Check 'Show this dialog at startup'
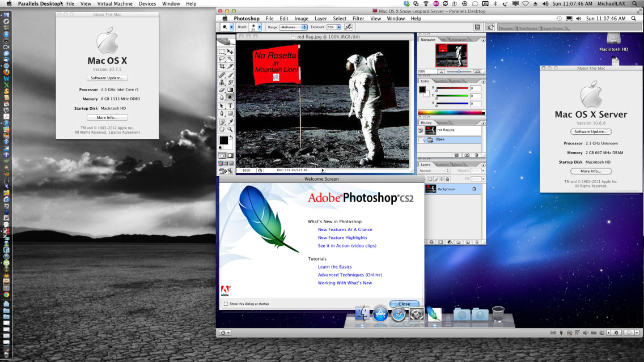Viewport: 644px width, 362px height. tap(226, 304)
